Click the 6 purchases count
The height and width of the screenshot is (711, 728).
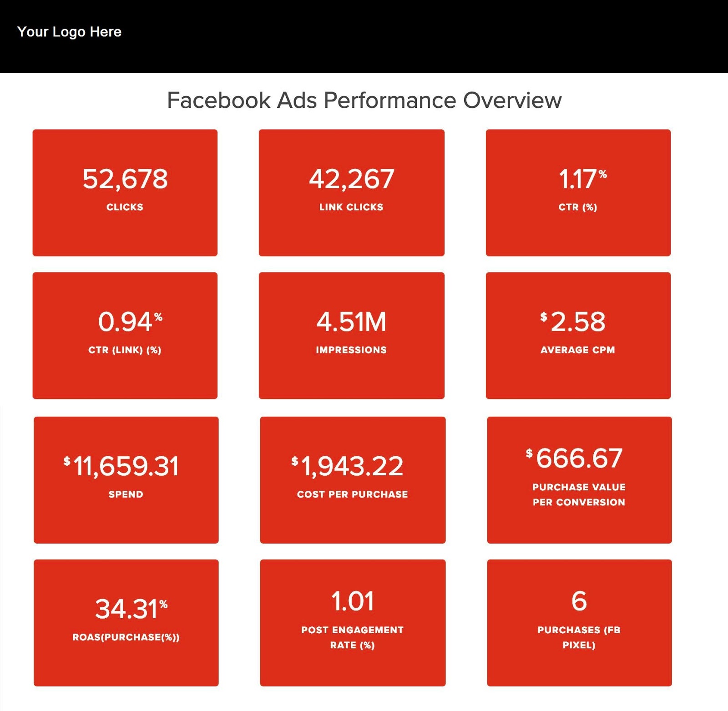pyautogui.click(x=578, y=600)
